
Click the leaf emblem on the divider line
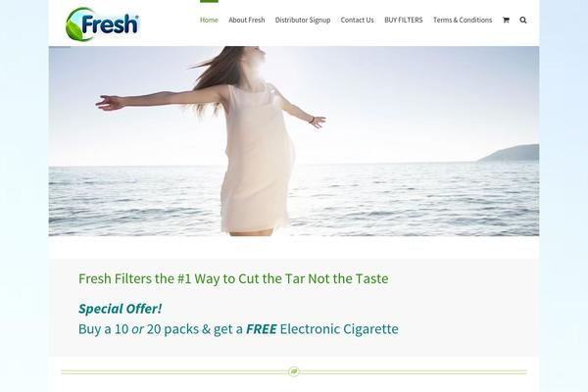point(294,371)
